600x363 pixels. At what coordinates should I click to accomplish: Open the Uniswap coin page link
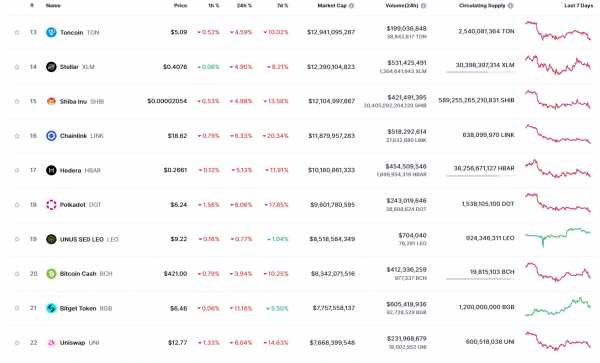click(72, 343)
